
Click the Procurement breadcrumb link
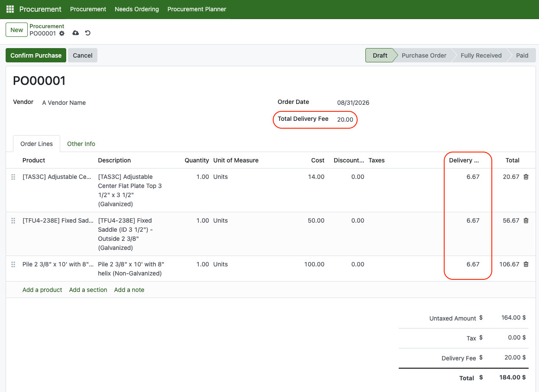(x=47, y=26)
